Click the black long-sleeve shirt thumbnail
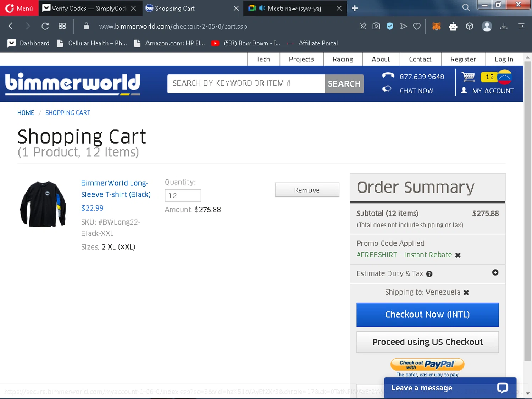Viewport: 532px width, 399px height. click(43, 204)
